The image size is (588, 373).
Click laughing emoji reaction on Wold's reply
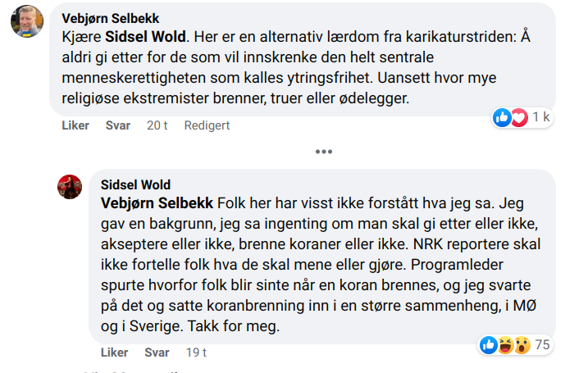[505, 345]
